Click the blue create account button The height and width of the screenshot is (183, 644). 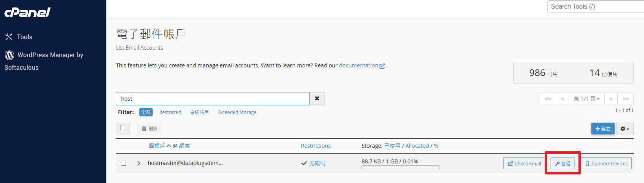(603, 129)
